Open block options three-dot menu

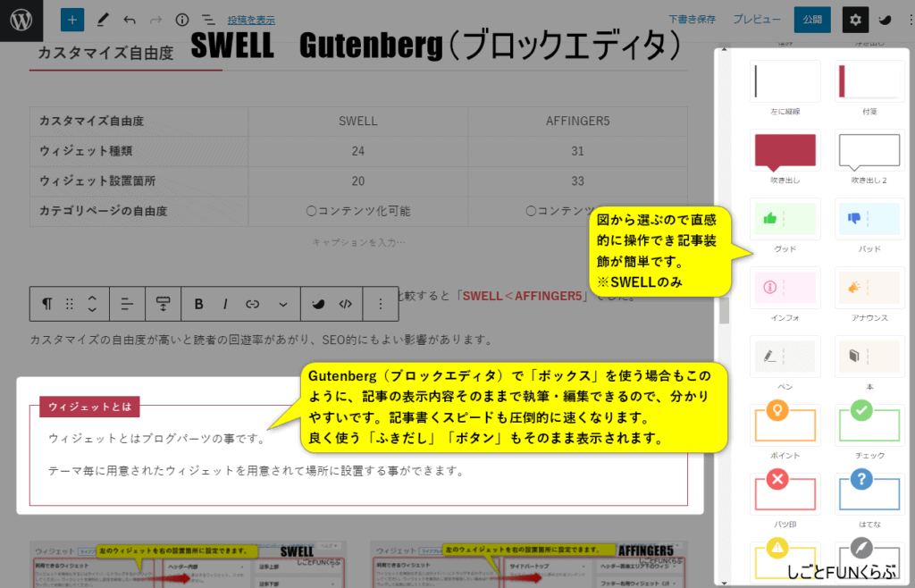(x=381, y=304)
